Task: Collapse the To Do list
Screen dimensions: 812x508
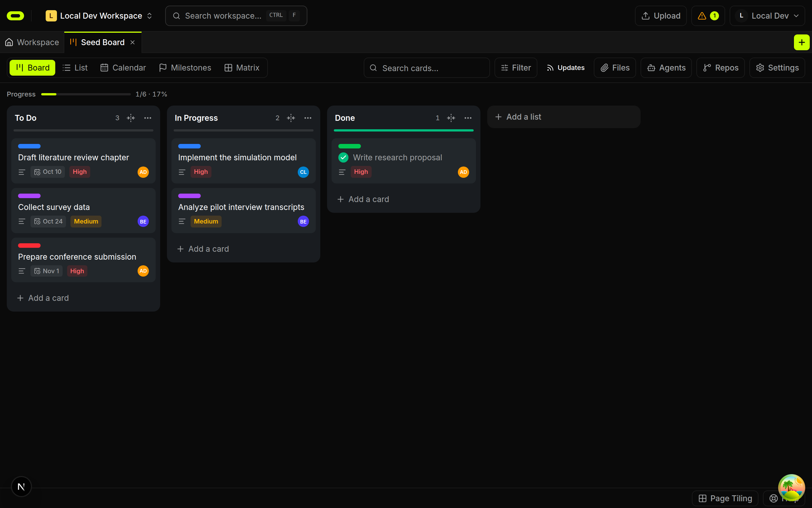Action: coord(131,118)
